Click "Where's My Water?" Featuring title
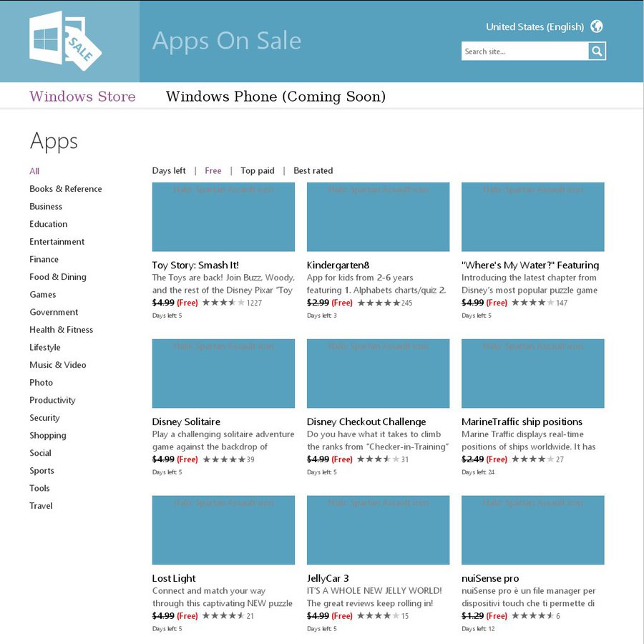Image resolution: width=644 pixels, height=644 pixels. 530,265
